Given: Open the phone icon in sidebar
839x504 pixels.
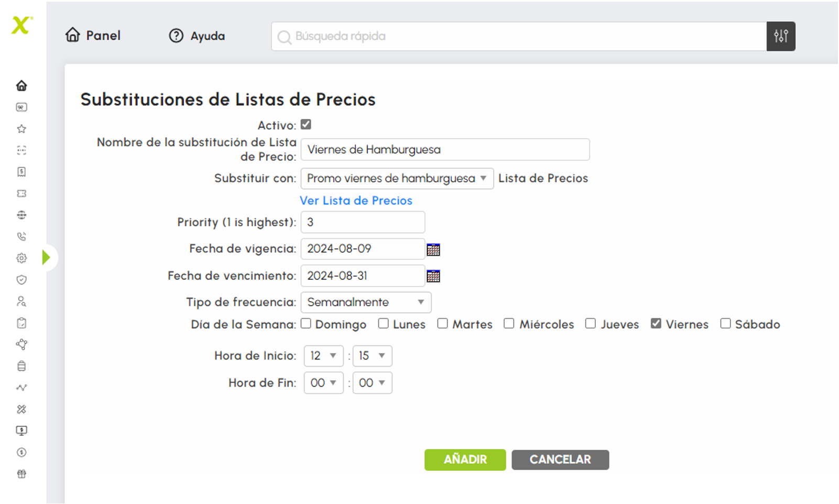Looking at the screenshot, I should tap(21, 237).
